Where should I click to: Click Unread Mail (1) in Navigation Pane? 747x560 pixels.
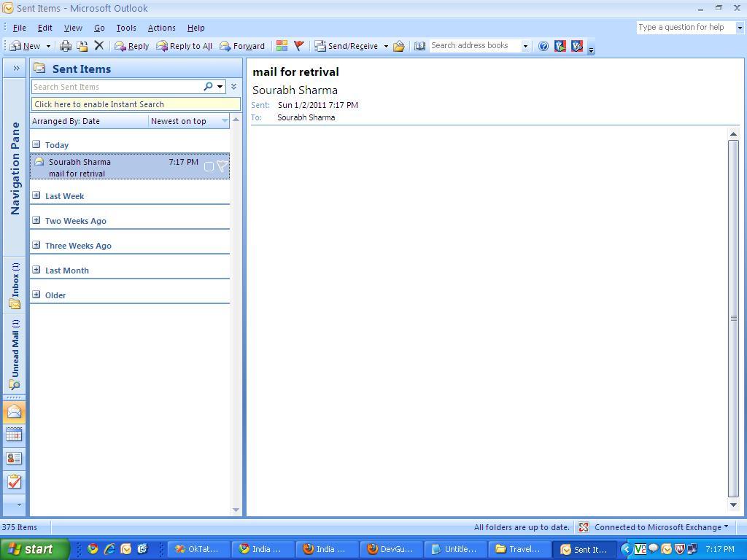pyautogui.click(x=15, y=354)
